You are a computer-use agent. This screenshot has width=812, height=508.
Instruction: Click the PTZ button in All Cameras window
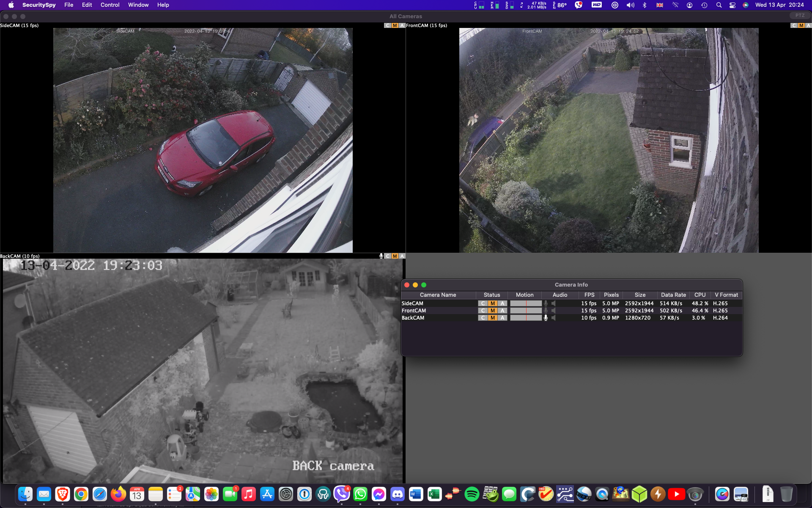(x=800, y=16)
